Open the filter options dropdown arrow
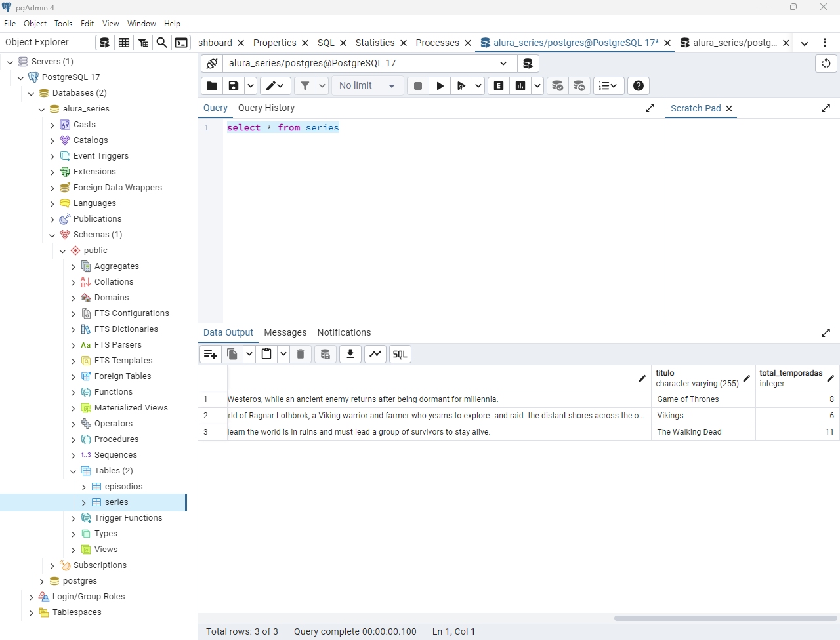The height and width of the screenshot is (640, 840). 322,86
